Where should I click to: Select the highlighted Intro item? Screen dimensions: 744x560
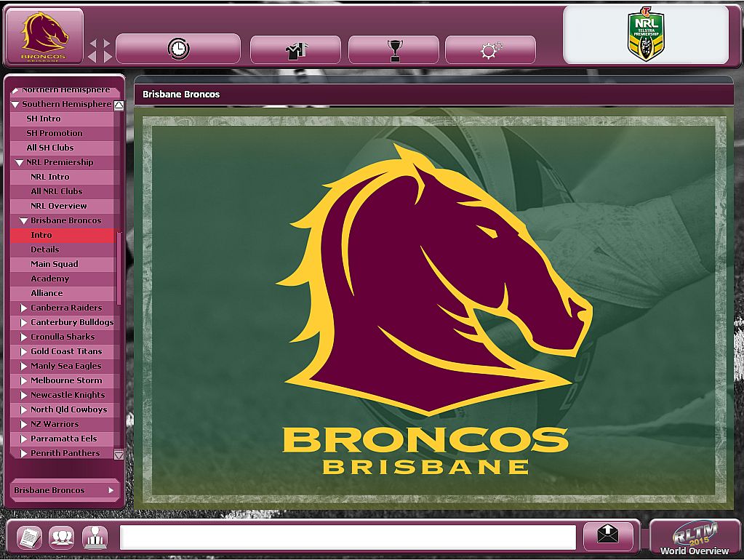pyautogui.click(x=62, y=235)
